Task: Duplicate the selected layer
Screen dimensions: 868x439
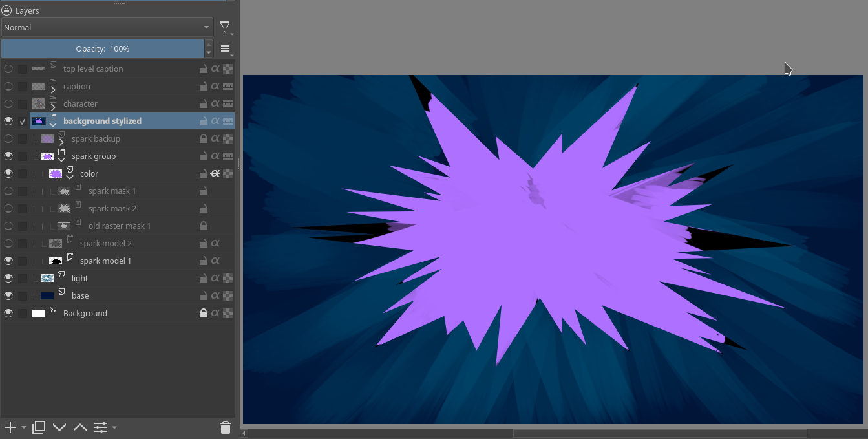Action: pos(39,427)
